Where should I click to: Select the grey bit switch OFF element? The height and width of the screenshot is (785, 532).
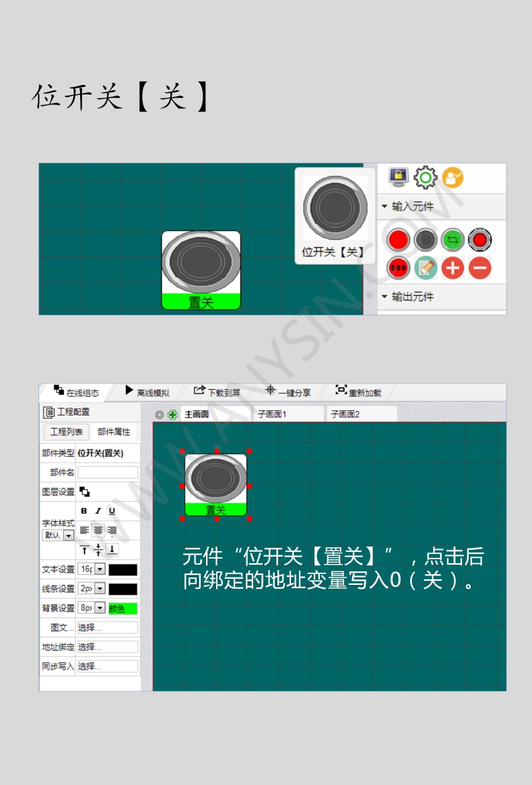point(426,239)
